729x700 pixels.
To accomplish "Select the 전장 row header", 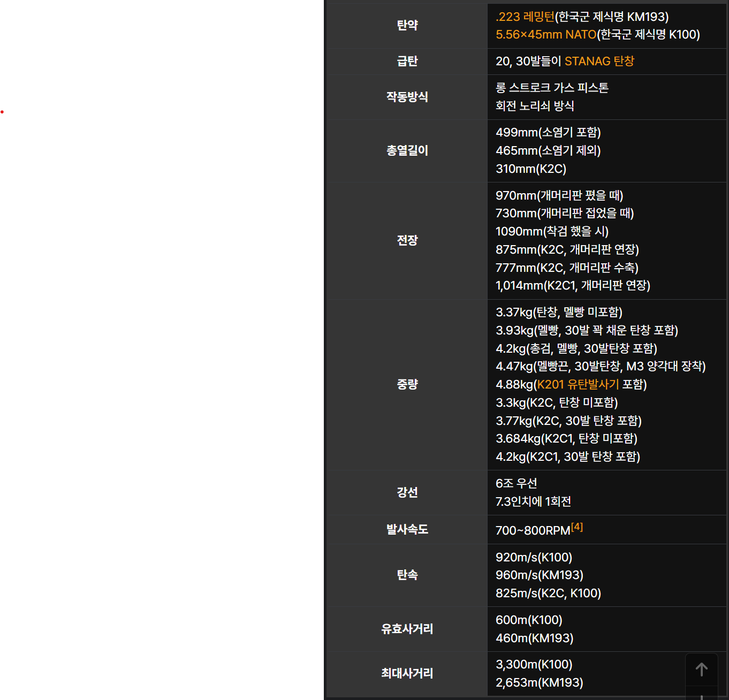I will click(x=407, y=241).
